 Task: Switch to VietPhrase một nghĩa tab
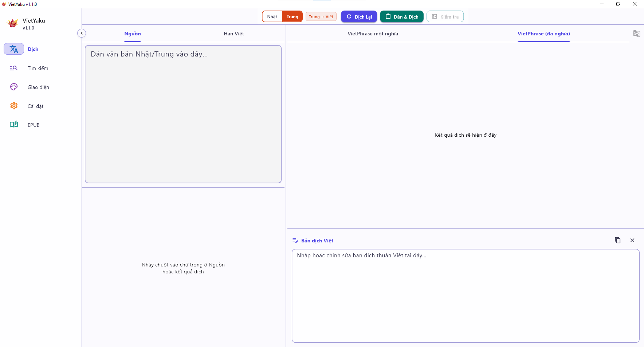(373, 34)
